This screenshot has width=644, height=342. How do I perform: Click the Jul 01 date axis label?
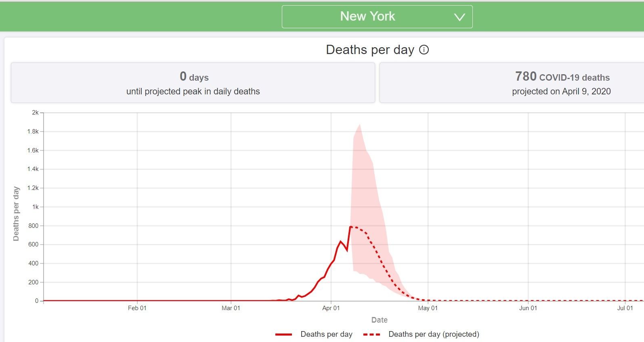click(x=625, y=308)
